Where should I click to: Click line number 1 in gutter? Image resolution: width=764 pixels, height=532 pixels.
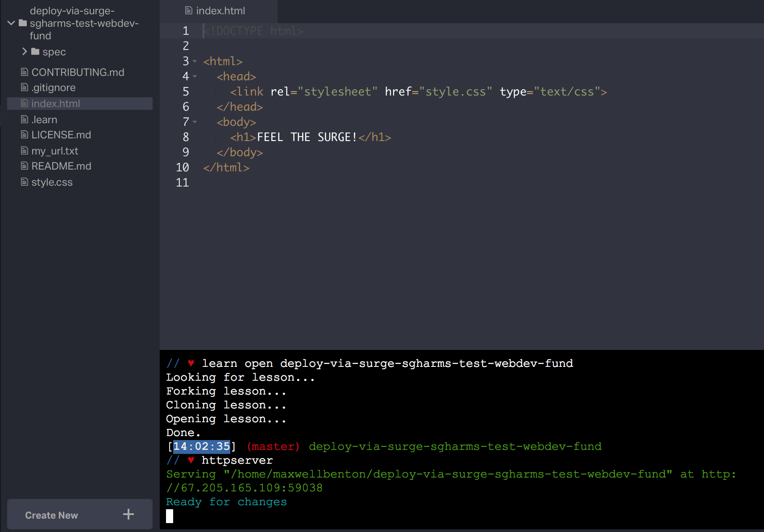tap(186, 31)
